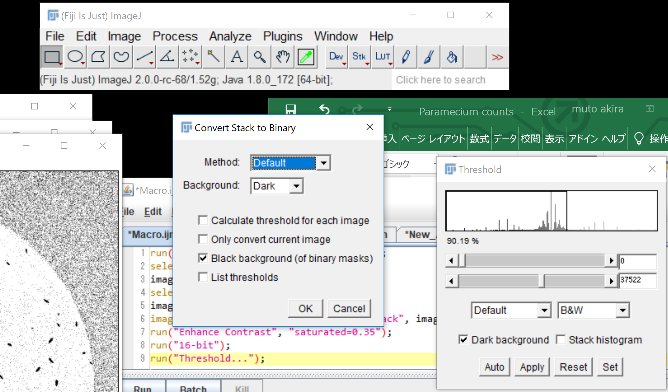Select the Oval selection tool
Screen dimensions: 668x392
[x=75, y=57]
